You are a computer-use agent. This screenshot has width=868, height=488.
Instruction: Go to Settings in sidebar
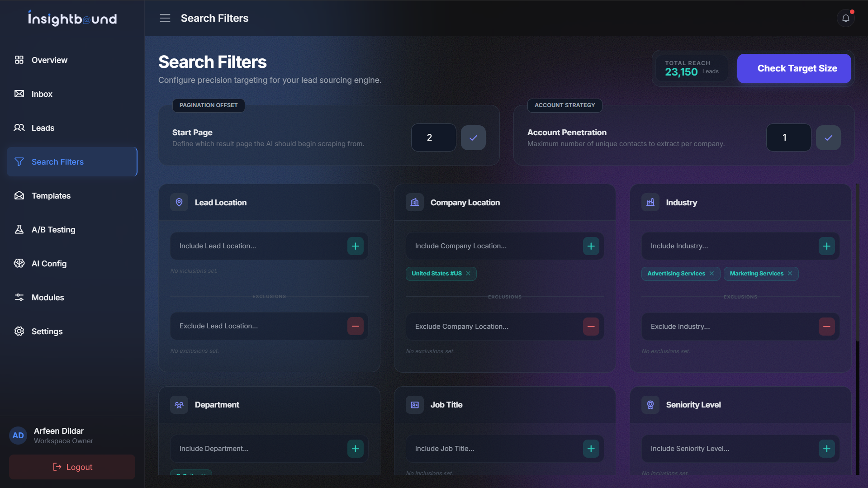[72, 332]
